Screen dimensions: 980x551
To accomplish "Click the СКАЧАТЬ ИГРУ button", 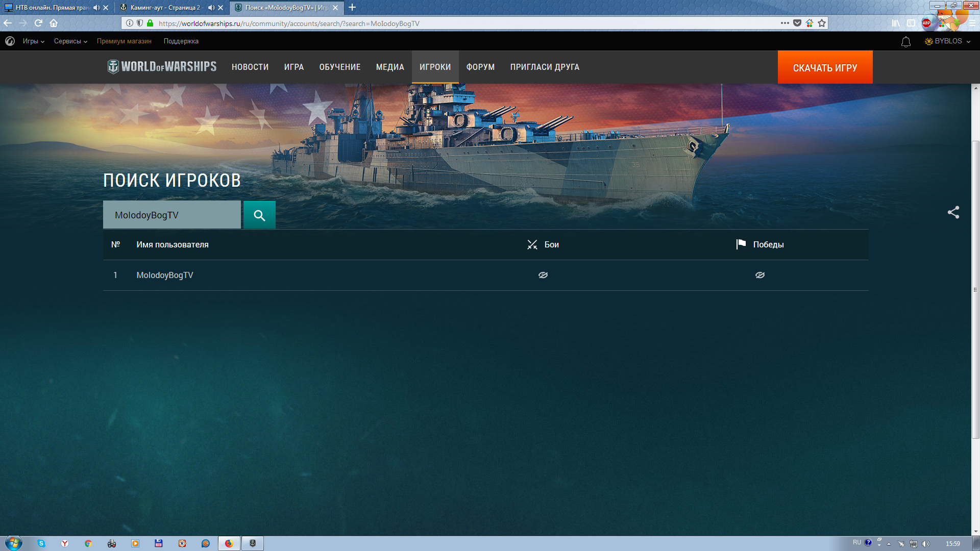I will (x=824, y=67).
